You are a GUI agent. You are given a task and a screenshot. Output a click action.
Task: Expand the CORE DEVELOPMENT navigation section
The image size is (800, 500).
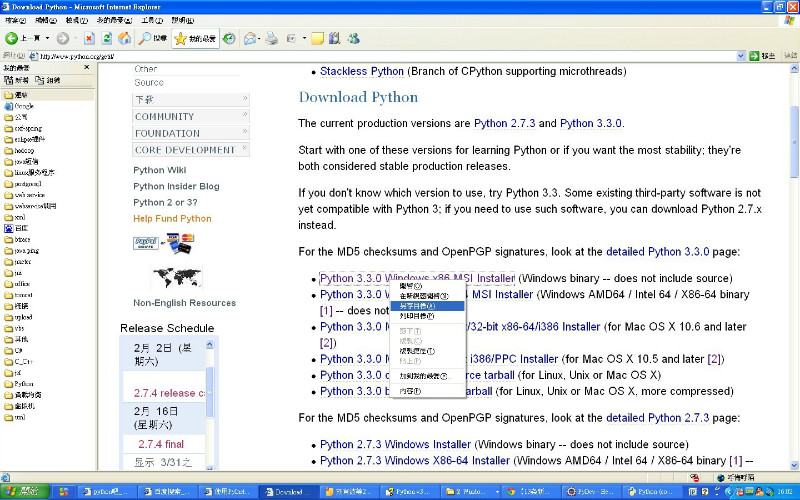pyautogui.click(x=191, y=150)
